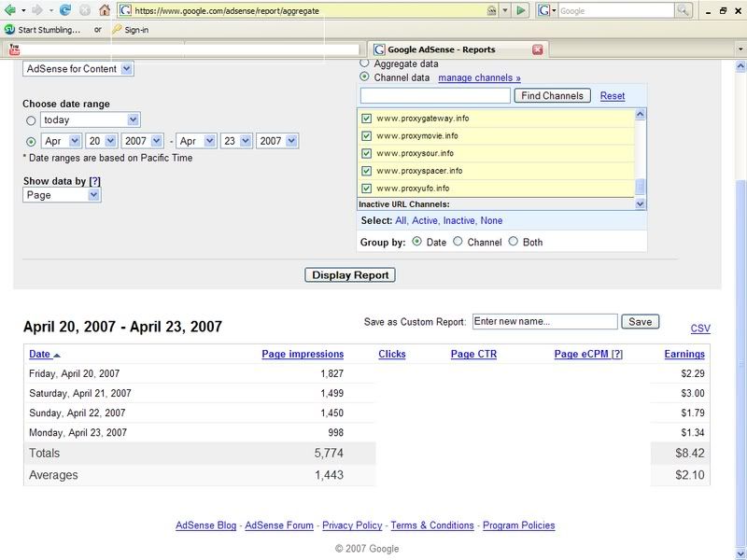The image size is (747, 560).
Task: Open the address bar history dropdown
Action: pos(505,10)
